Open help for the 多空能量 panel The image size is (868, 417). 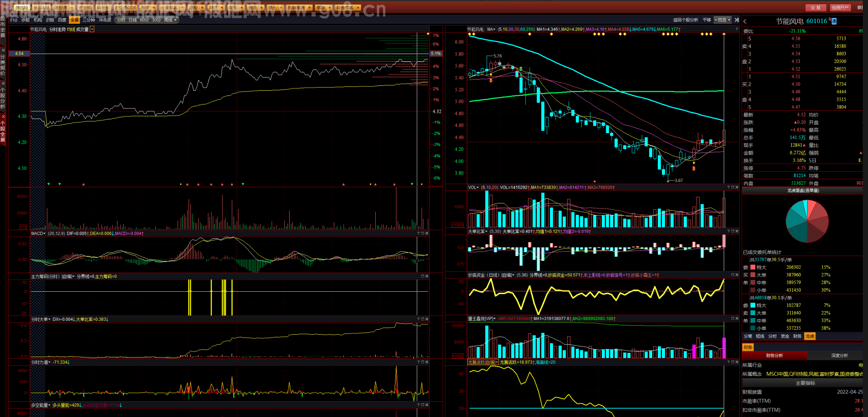coord(418,405)
